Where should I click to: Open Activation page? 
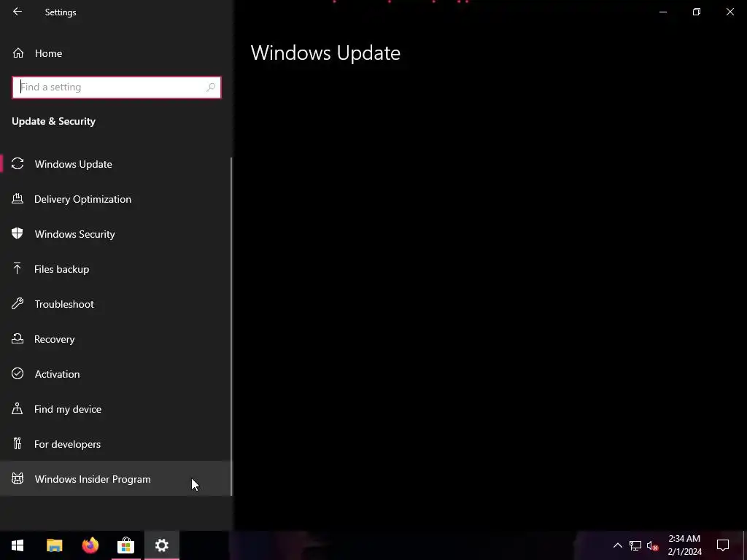click(x=116, y=374)
